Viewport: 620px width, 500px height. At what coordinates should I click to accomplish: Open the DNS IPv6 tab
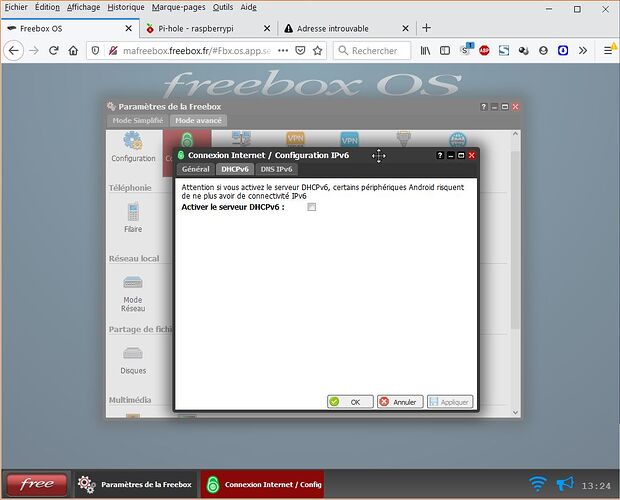click(x=276, y=169)
